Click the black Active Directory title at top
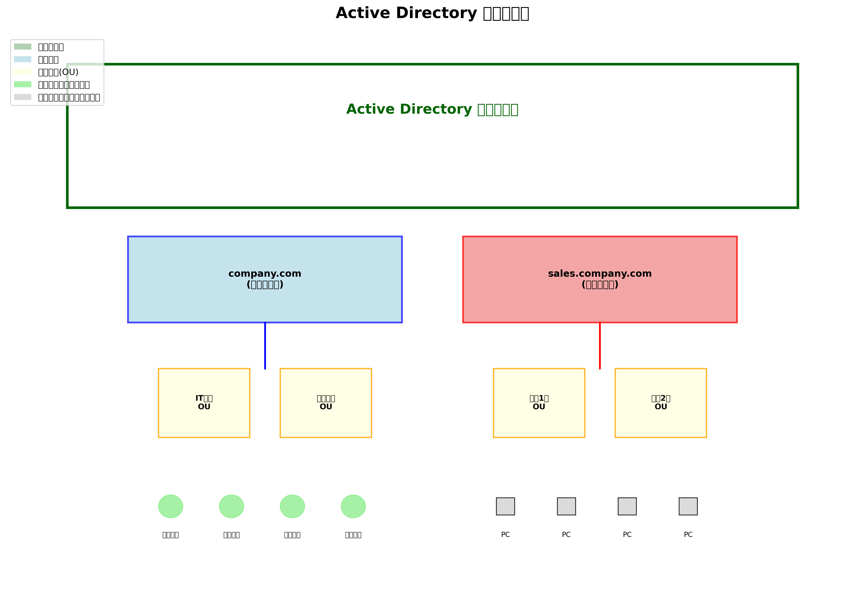865x616 pixels. [432, 13]
